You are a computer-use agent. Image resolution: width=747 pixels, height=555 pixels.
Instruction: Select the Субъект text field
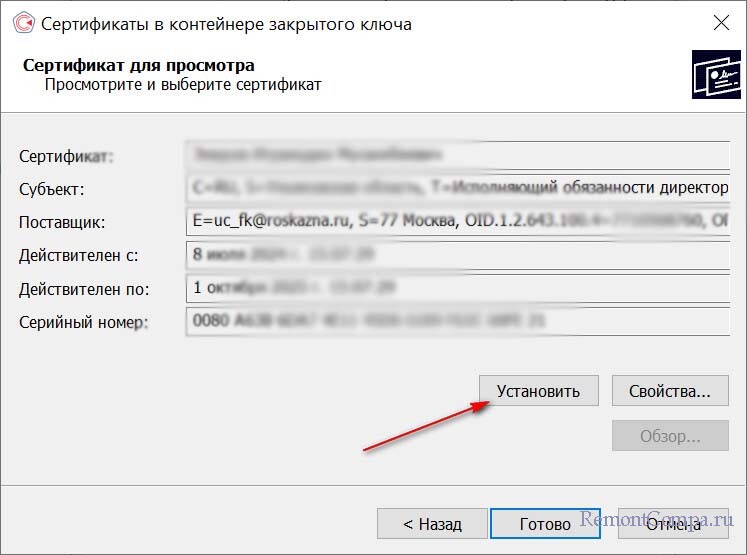pos(457,188)
